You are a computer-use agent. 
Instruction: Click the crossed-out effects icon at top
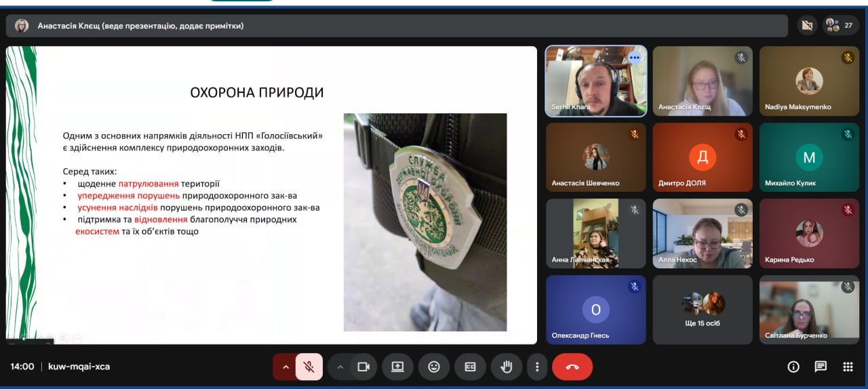[806, 26]
